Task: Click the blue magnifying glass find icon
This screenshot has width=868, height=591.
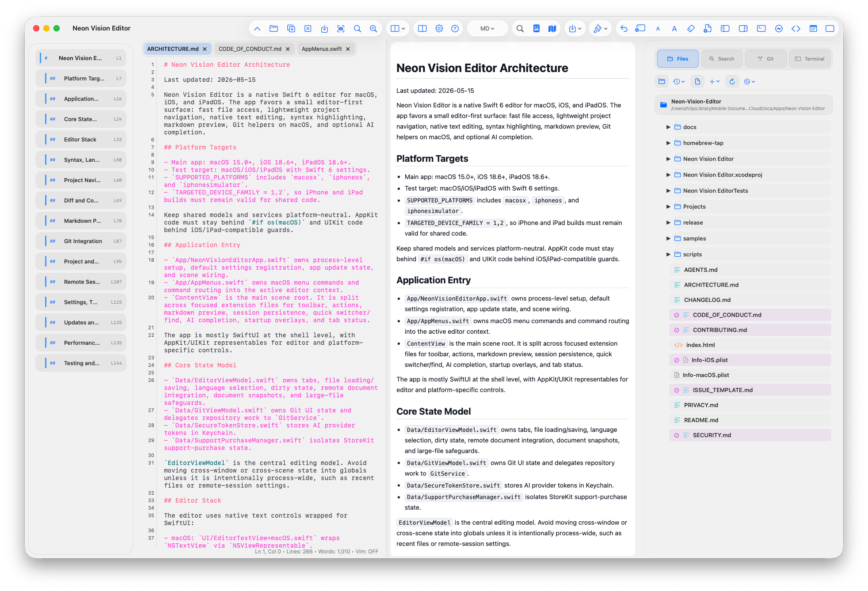Action: click(357, 29)
